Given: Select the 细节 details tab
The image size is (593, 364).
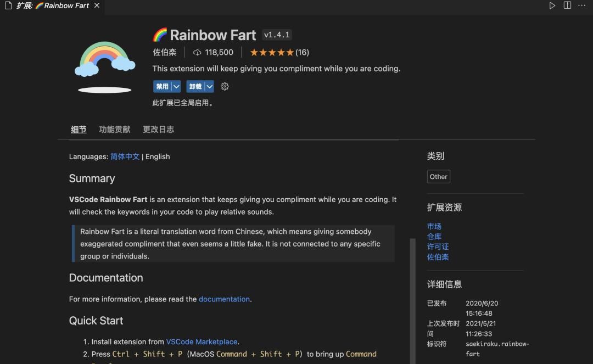Looking at the screenshot, I should (79, 130).
